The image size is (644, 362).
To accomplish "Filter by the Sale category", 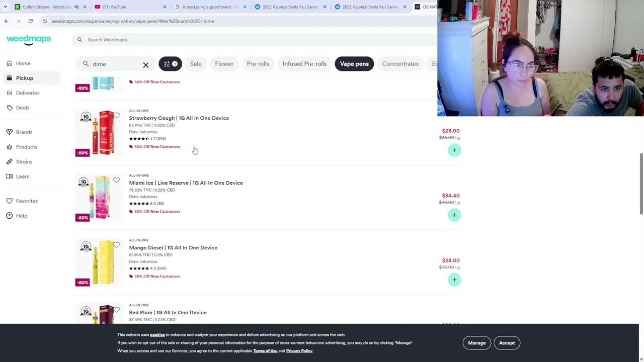I will 196,64.
